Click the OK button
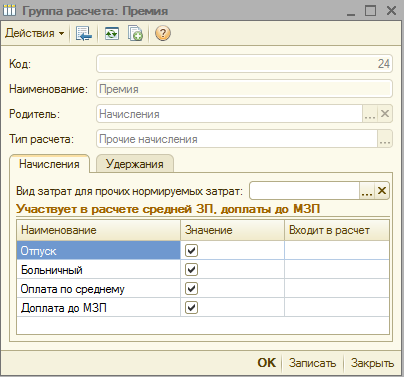Image resolution: width=404 pixels, height=377 pixels. 267,363
